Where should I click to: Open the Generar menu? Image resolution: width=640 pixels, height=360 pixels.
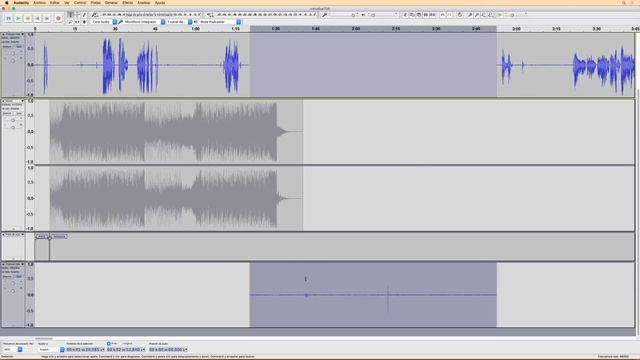[x=111, y=2]
